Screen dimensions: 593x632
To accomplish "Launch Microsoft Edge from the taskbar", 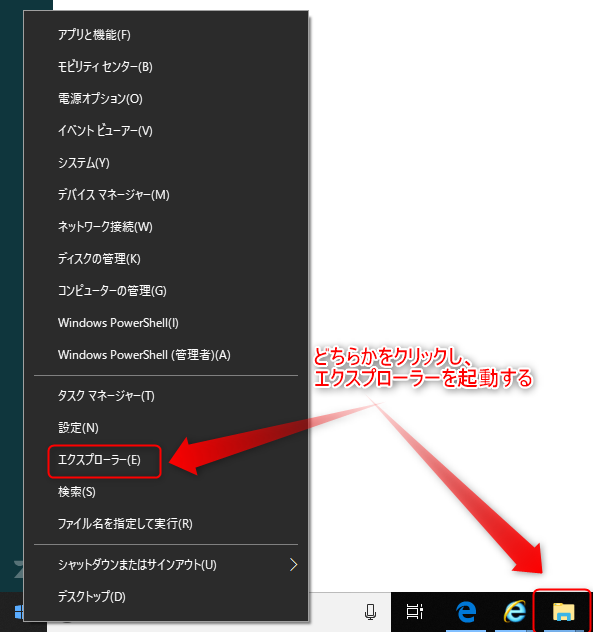I will (x=466, y=611).
